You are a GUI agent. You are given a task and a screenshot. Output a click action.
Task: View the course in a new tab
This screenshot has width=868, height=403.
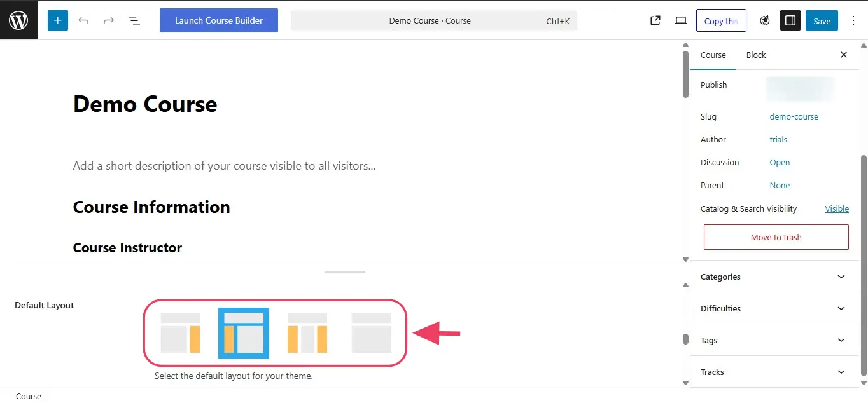click(655, 20)
